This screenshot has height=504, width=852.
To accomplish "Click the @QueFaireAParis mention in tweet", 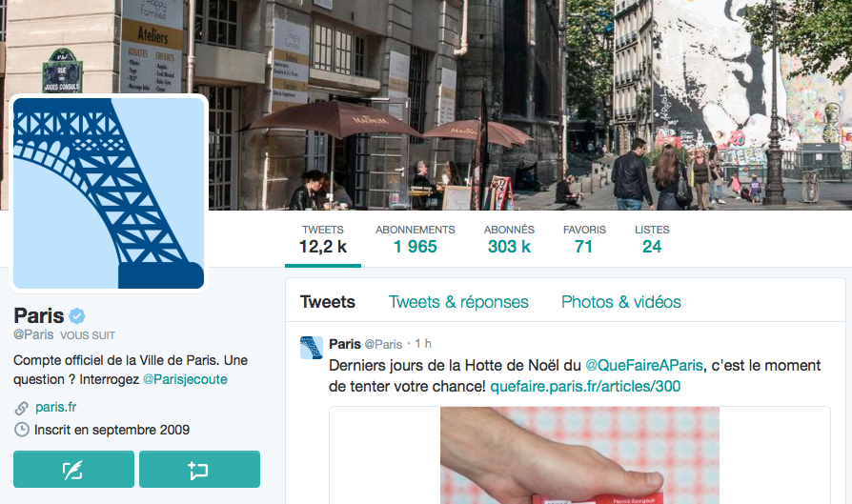I will click(644, 365).
